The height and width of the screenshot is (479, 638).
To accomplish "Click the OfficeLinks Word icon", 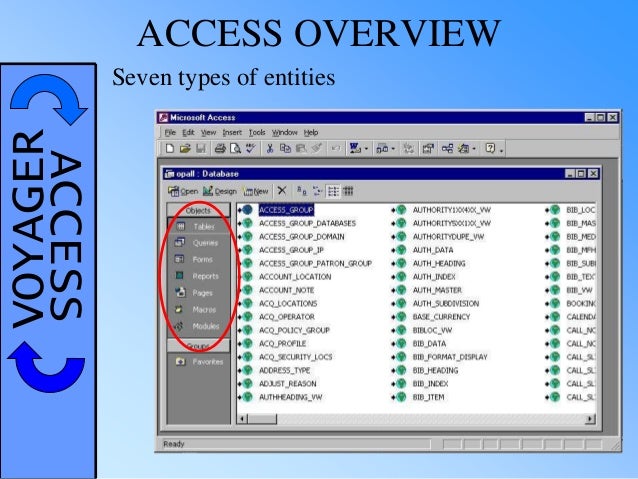I will [x=355, y=149].
